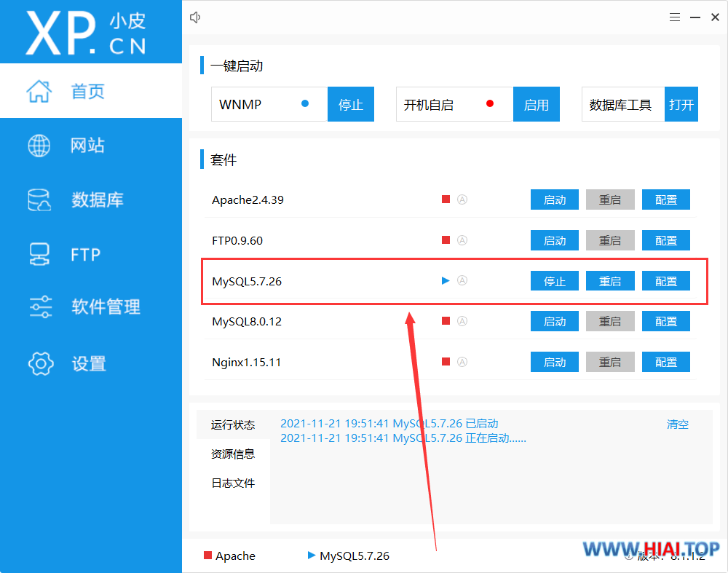
Task: Click the home house icon
Action: (x=39, y=91)
